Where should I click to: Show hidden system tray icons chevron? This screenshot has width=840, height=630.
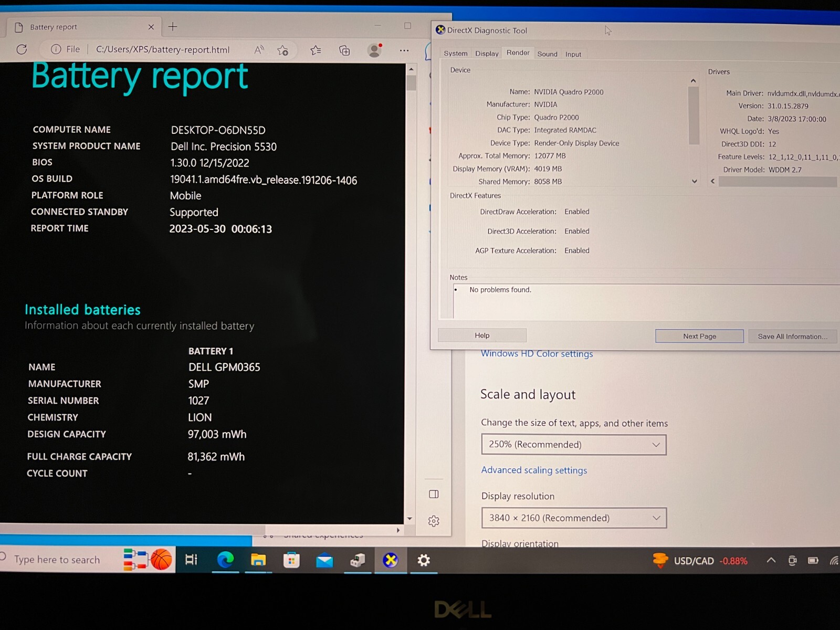(771, 560)
